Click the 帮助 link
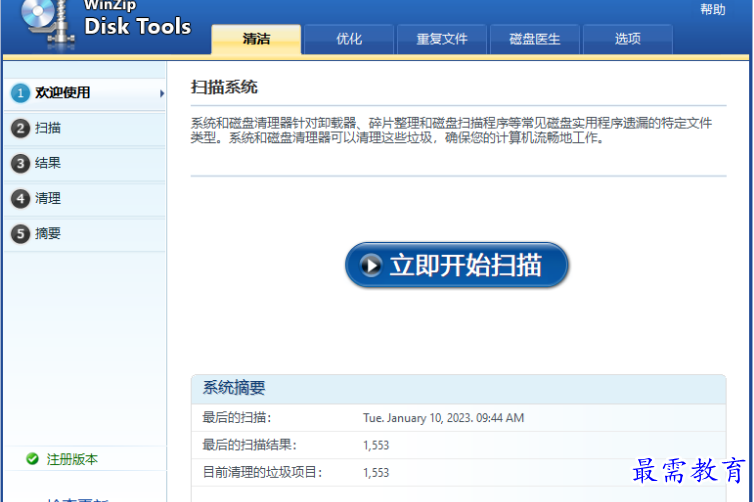The height and width of the screenshot is (502, 754). pyautogui.click(x=713, y=9)
